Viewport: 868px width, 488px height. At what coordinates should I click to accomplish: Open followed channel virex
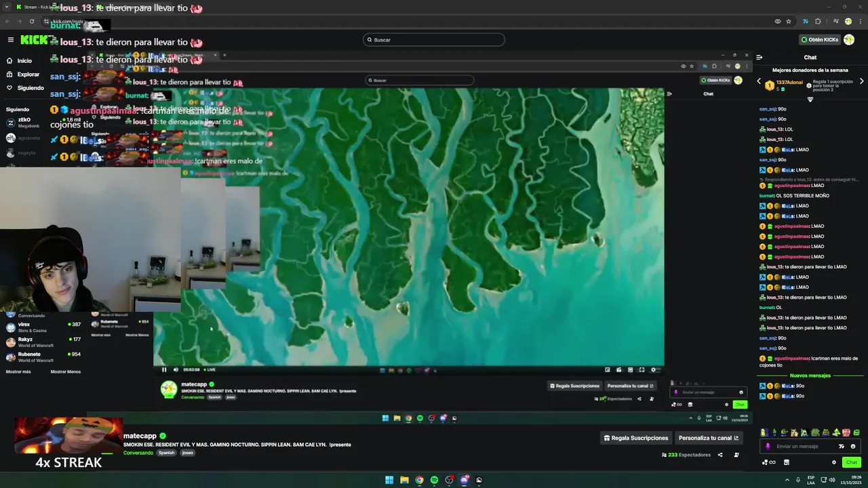point(43,327)
